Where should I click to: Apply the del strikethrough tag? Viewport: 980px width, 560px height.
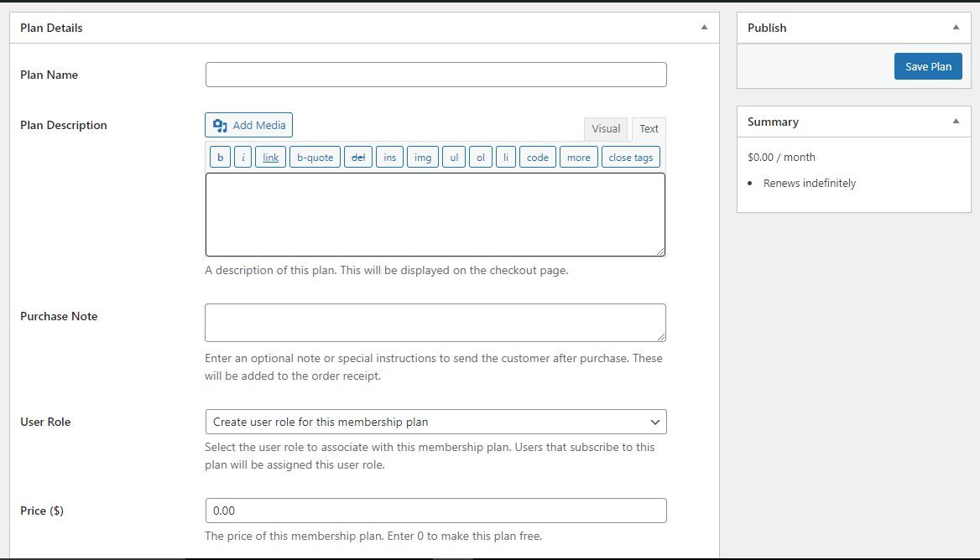[x=358, y=158]
